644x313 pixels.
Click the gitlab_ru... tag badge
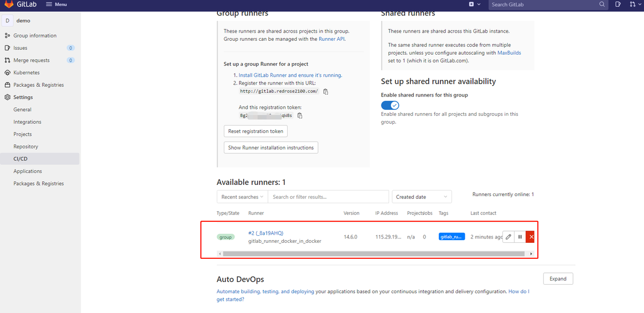pyautogui.click(x=452, y=236)
